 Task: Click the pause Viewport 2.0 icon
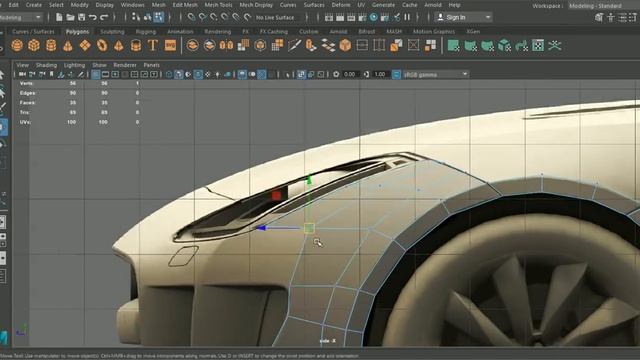click(407, 17)
